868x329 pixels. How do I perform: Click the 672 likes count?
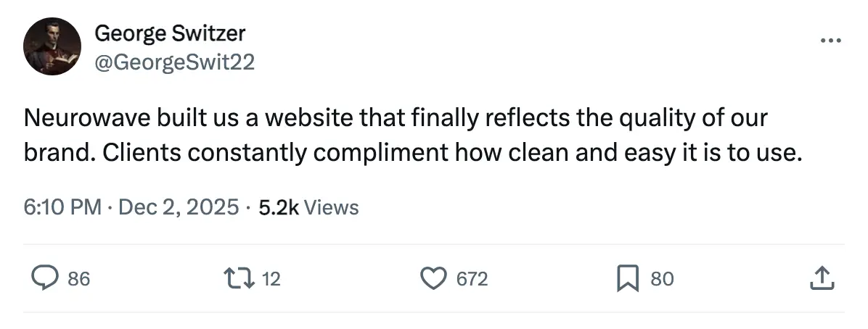pyautogui.click(x=472, y=279)
